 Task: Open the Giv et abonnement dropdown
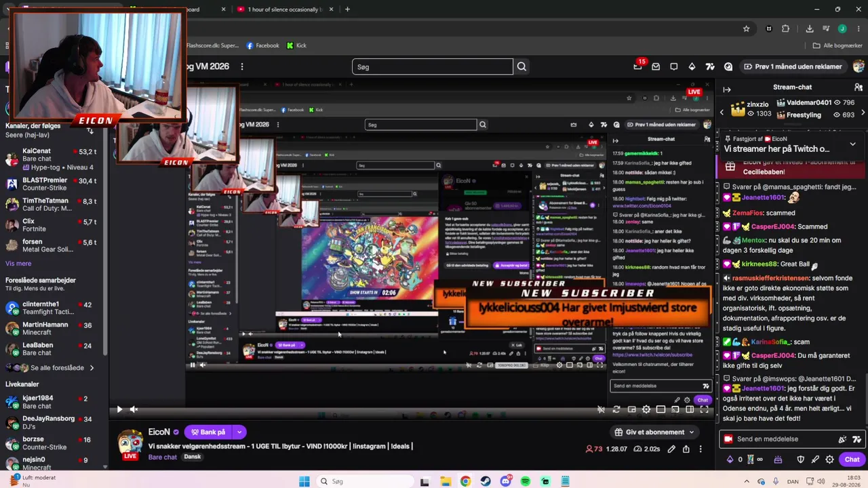point(654,432)
